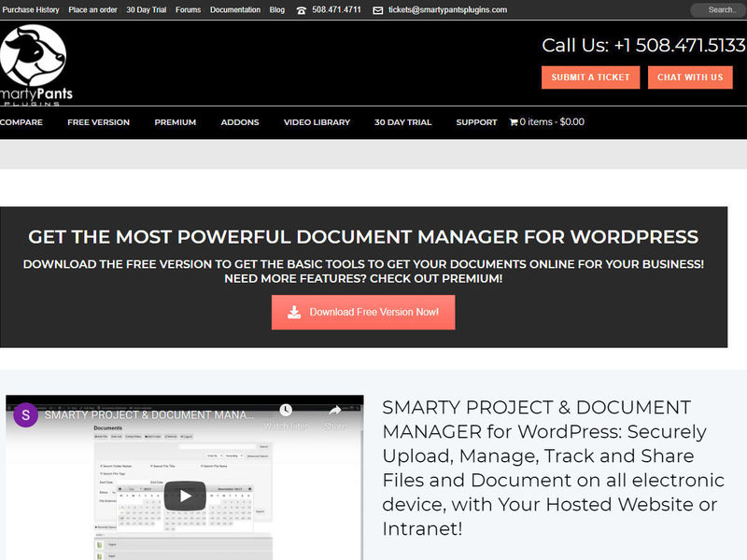
Task: Click video title Smarty Project & Document Mana...
Action: coord(149,414)
